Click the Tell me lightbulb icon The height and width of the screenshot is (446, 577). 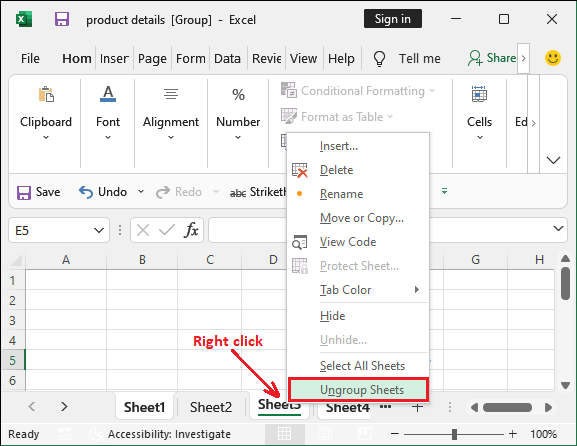click(379, 59)
